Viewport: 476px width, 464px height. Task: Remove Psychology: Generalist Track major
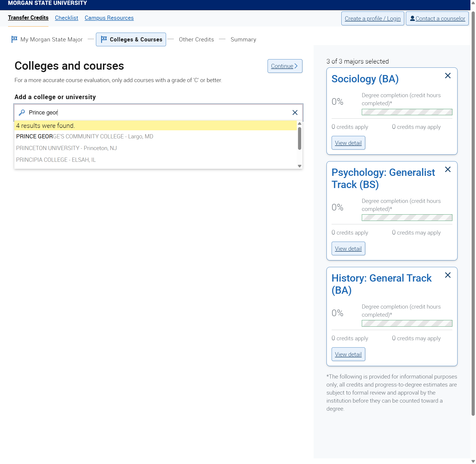pos(448,169)
